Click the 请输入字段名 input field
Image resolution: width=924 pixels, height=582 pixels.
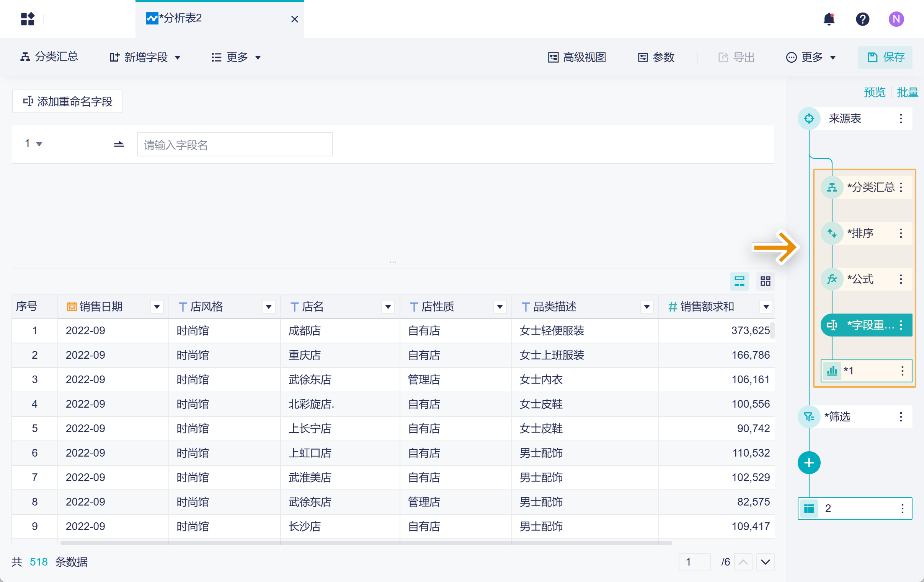coord(235,145)
